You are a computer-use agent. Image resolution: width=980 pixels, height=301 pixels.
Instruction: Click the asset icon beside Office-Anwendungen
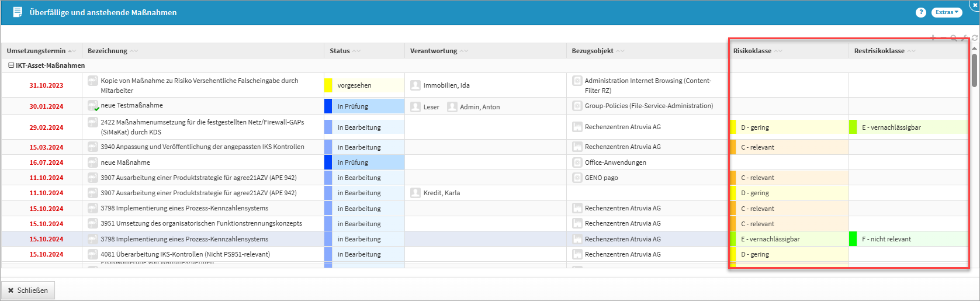(x=577, y=162)
